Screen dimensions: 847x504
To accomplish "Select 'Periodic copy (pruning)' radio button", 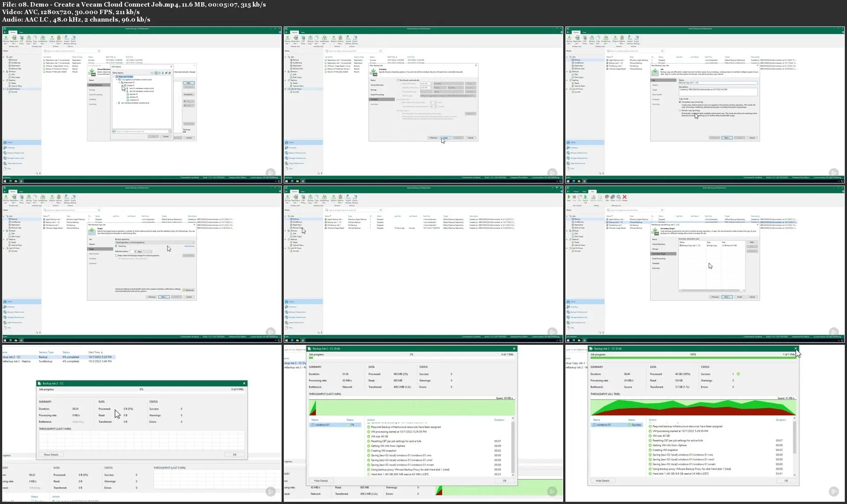I will click(680, 111).
